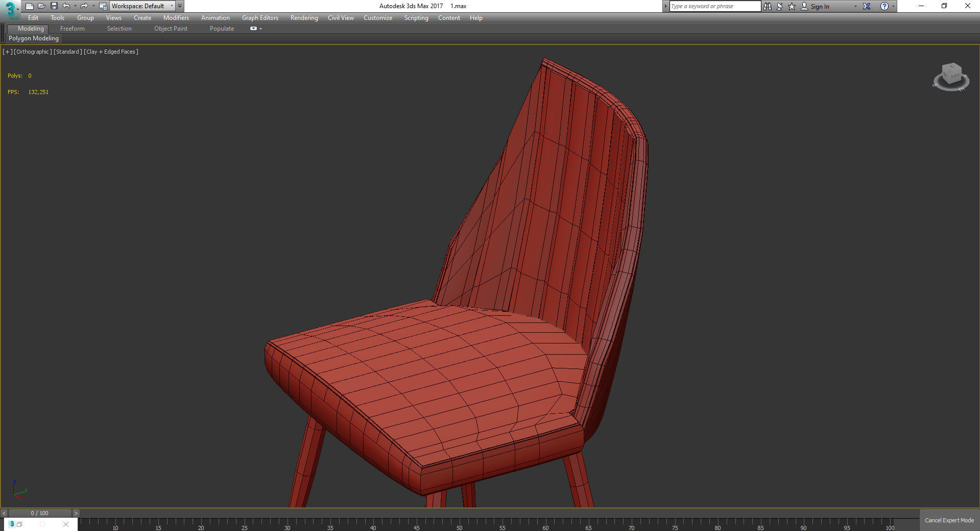Click the Sign In link

pyautogui.click(x=820, y=6)
